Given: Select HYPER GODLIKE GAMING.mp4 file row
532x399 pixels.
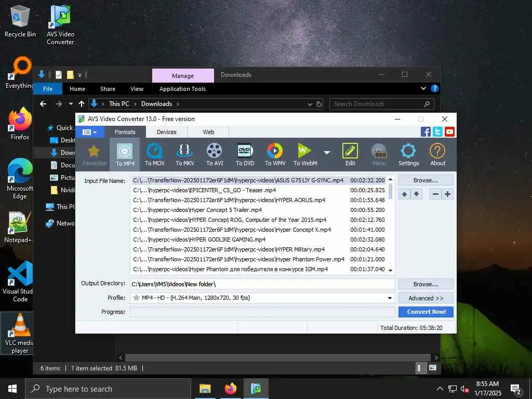Looking at the screenshot, I should pos(259,240).
